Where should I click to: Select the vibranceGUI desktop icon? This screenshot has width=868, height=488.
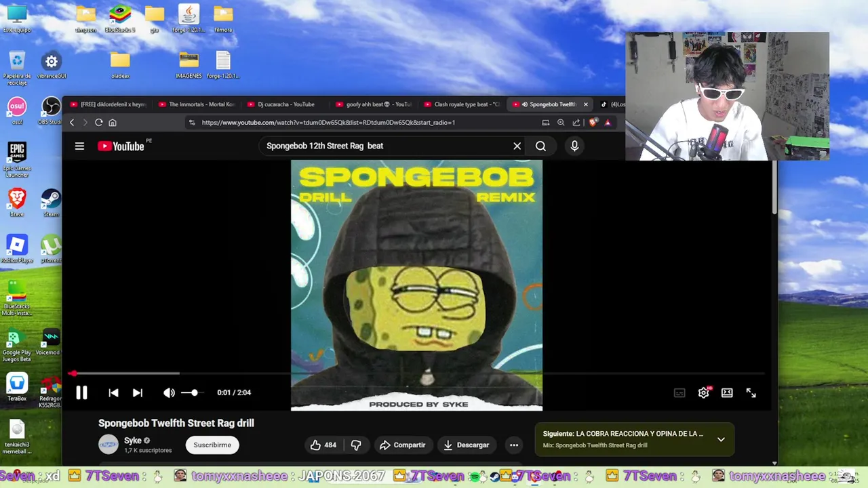point(52,66)
